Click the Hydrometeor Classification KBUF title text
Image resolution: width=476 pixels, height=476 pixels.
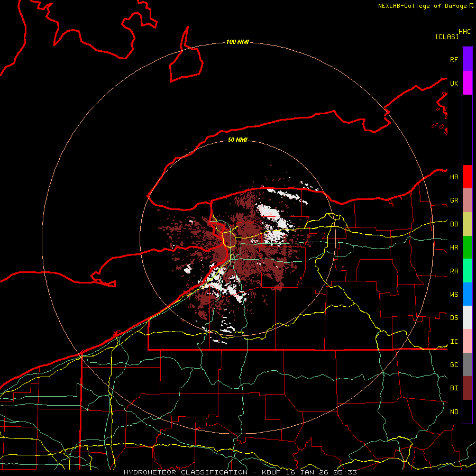pos(240,472)
